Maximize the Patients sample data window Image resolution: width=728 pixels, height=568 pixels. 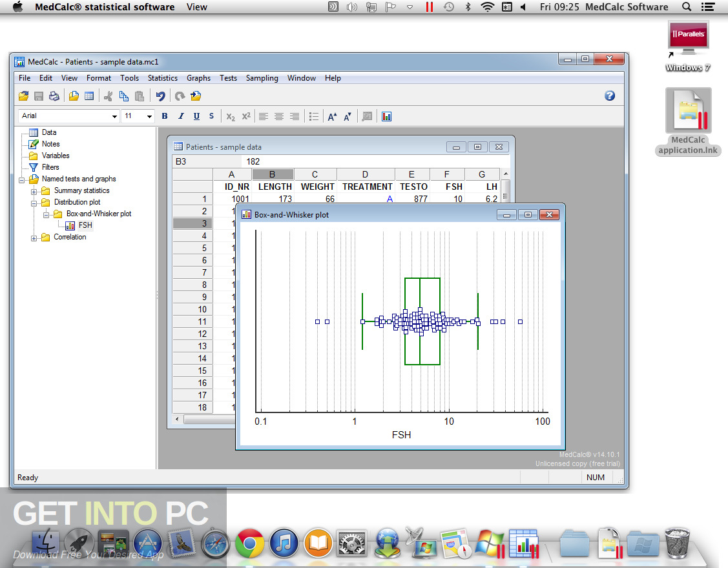coord(477,147)
